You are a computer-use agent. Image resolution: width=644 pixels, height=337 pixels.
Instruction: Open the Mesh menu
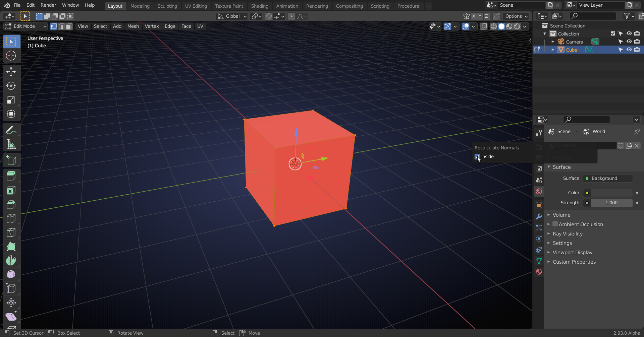pos(133,26)
